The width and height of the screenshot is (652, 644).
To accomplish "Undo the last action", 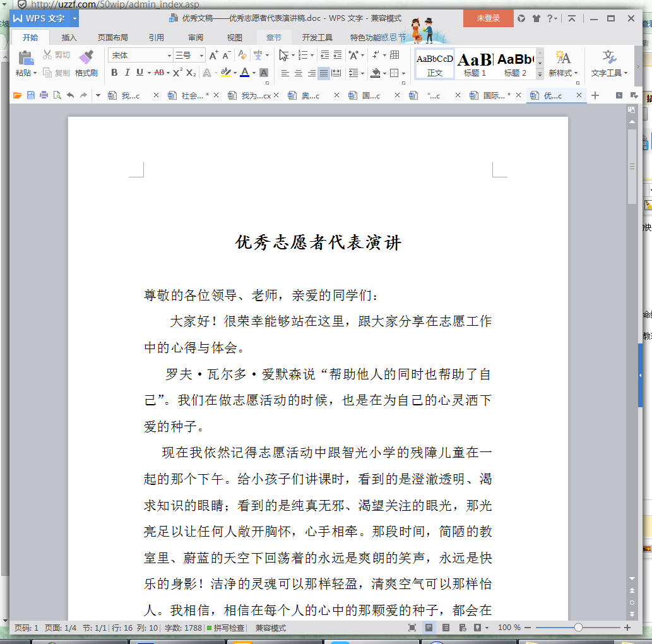I will point(70,95).
